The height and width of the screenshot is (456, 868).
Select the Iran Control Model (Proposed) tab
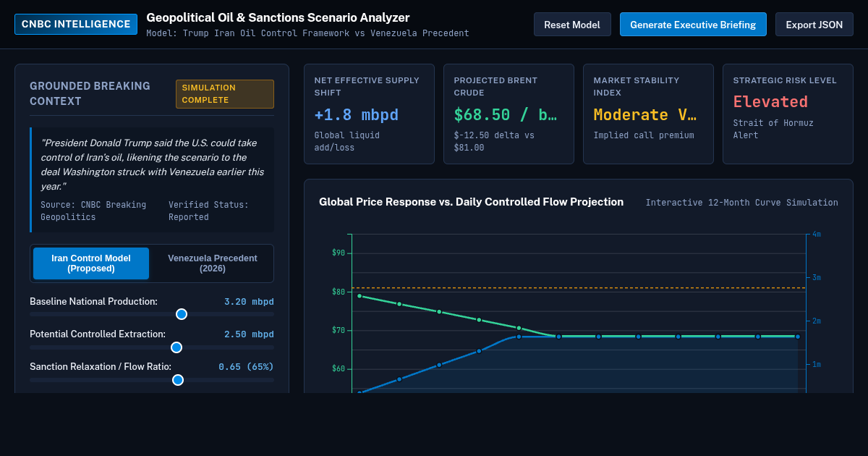click(91, 263)
